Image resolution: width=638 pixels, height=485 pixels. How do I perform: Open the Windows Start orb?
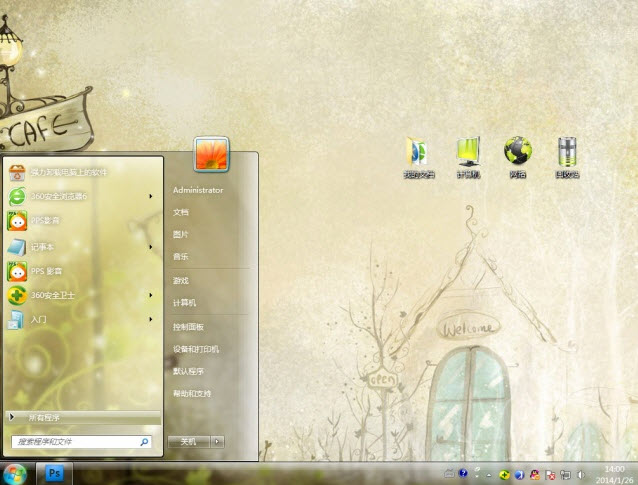tap(15, 474)
